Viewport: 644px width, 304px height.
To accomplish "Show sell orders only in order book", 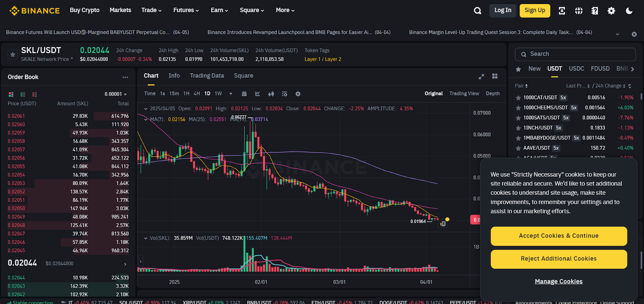I will (x=35, y=94).
